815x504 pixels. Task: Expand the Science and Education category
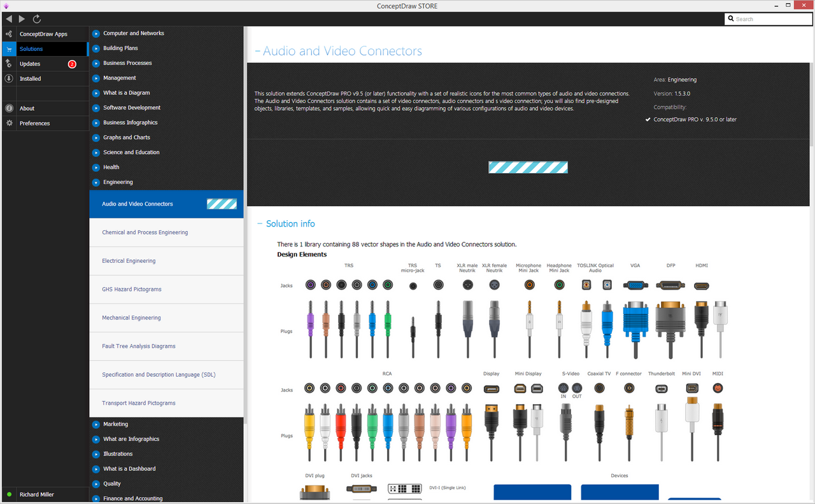96,152
